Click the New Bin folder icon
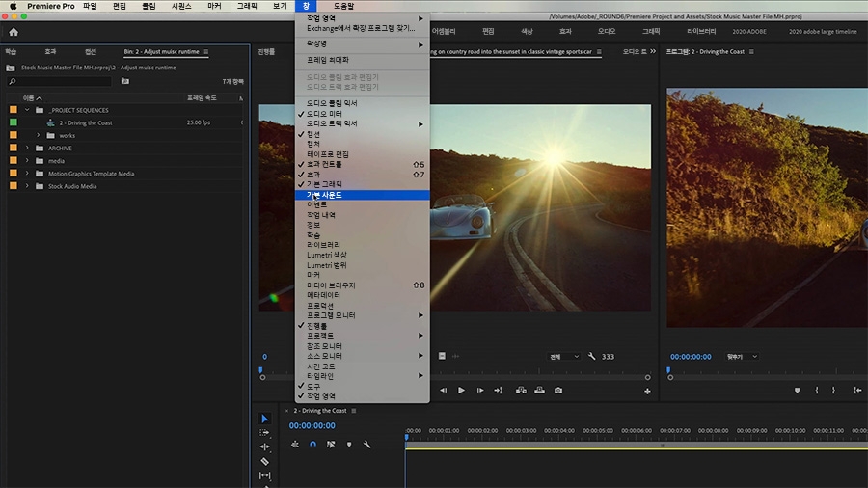The image size is (868, 488). [x=125, y=82]
